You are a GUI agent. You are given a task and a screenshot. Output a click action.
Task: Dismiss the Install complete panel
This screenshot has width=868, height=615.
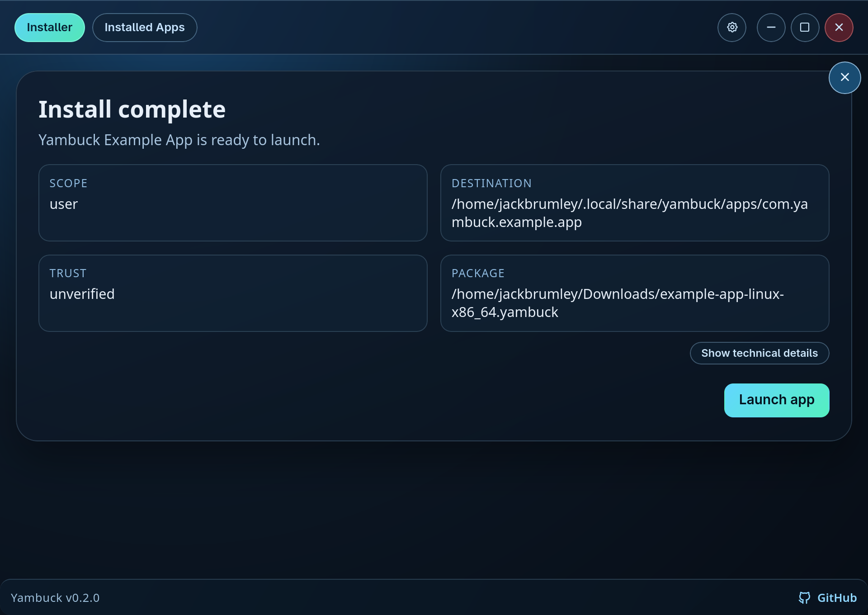(x=844, y=78)
